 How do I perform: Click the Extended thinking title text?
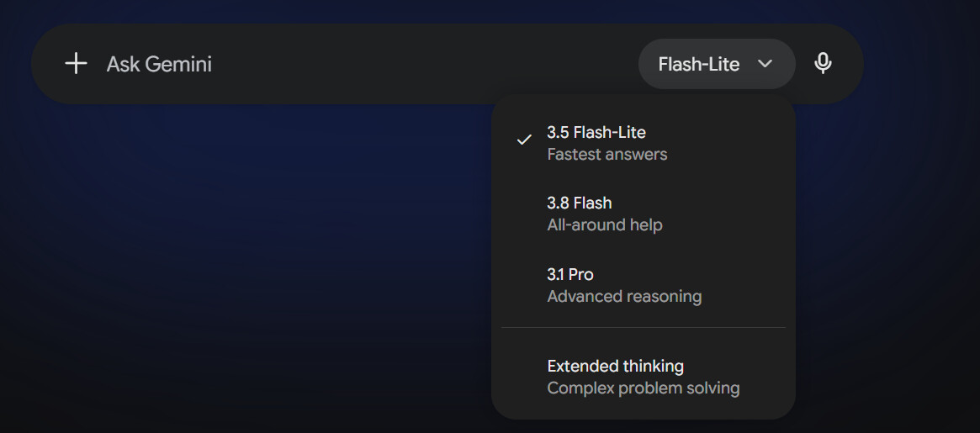[615, 366]
